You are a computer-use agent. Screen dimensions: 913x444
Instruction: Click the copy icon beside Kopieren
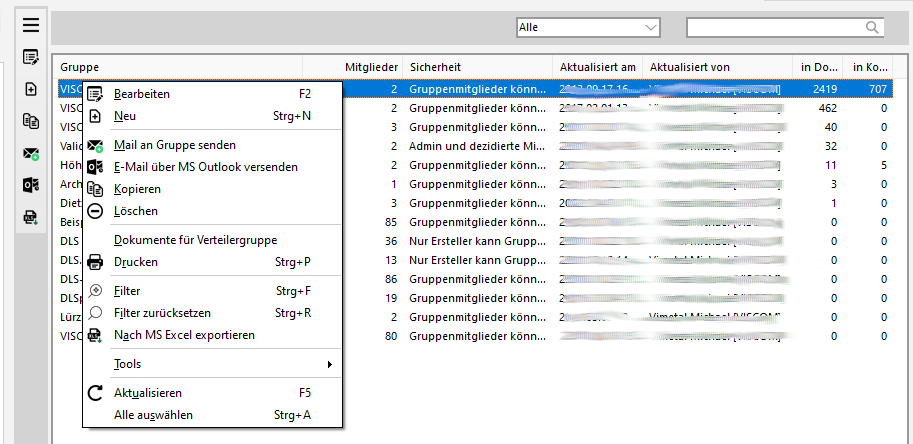(95, 189)
